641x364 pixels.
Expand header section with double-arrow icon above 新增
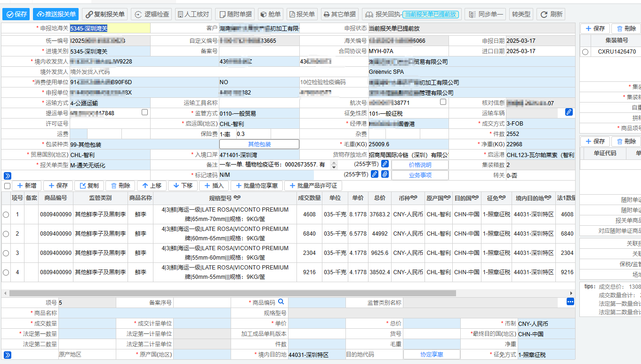[x=7, y=175]
